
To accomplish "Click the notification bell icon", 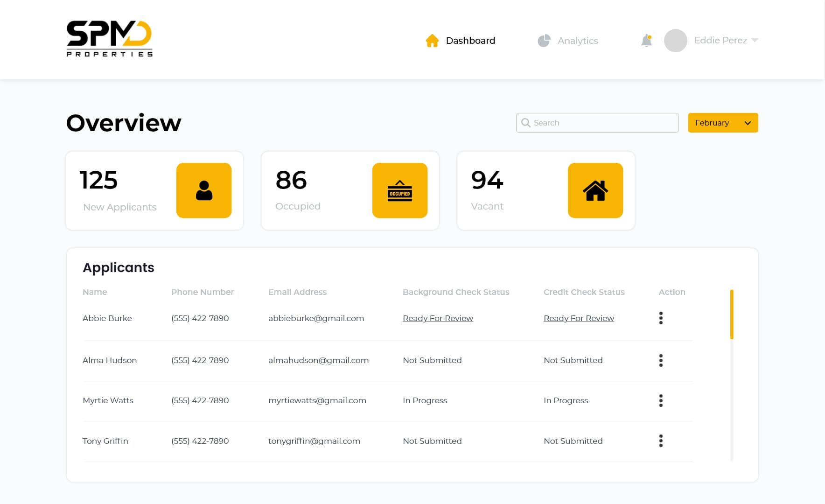I will pyautogui.click(x=647, y=41).
